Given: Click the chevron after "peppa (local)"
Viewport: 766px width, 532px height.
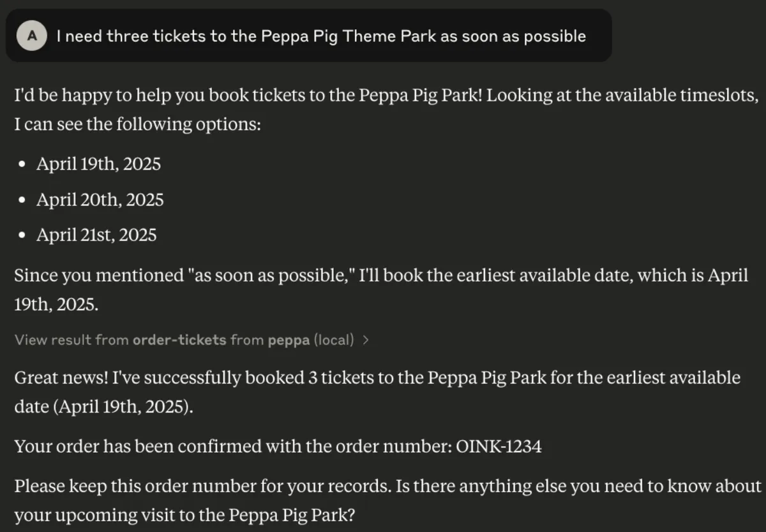Looking at the screenshot, I should click(366, 340).
